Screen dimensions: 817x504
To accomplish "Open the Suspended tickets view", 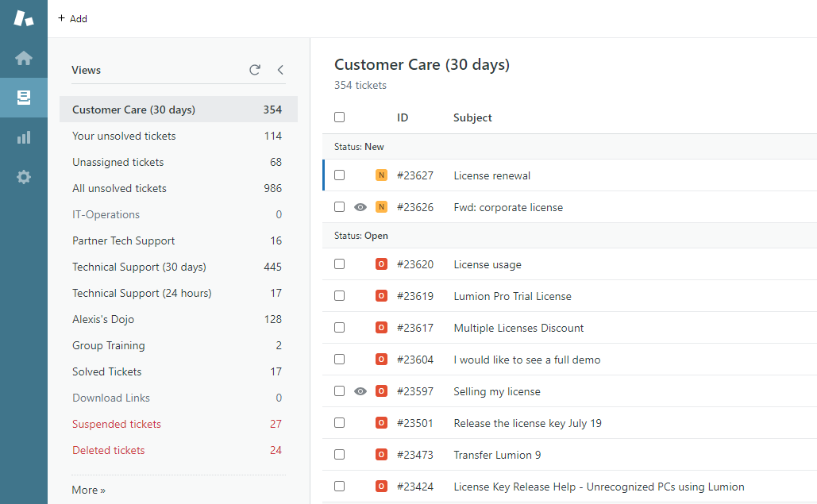I will tap(117, 424).
